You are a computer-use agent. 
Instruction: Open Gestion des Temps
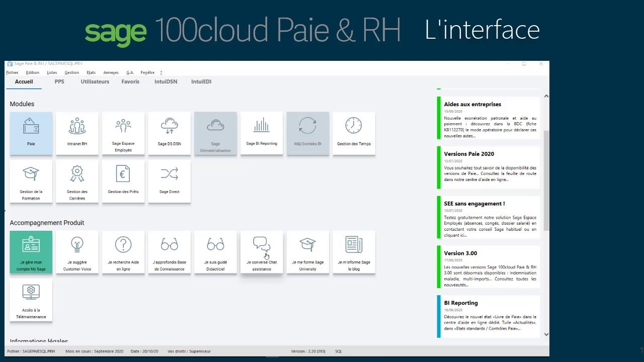tap(354, 133)
